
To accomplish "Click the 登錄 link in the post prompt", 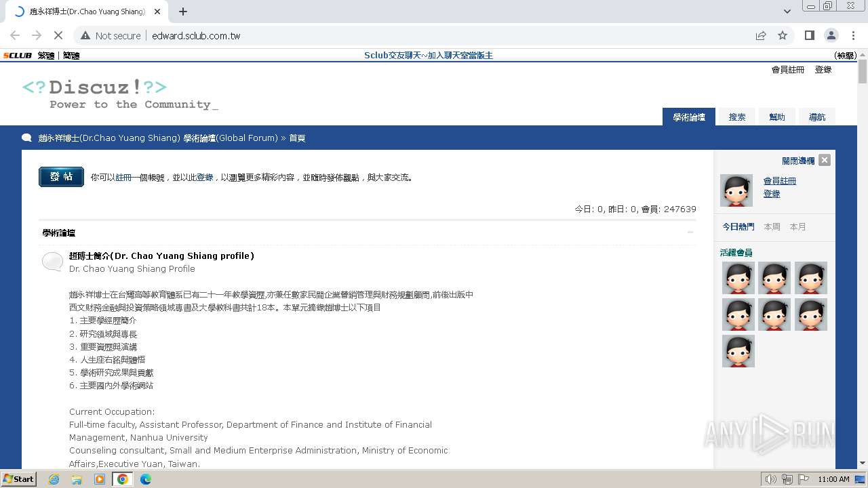I will click(205, 178).
